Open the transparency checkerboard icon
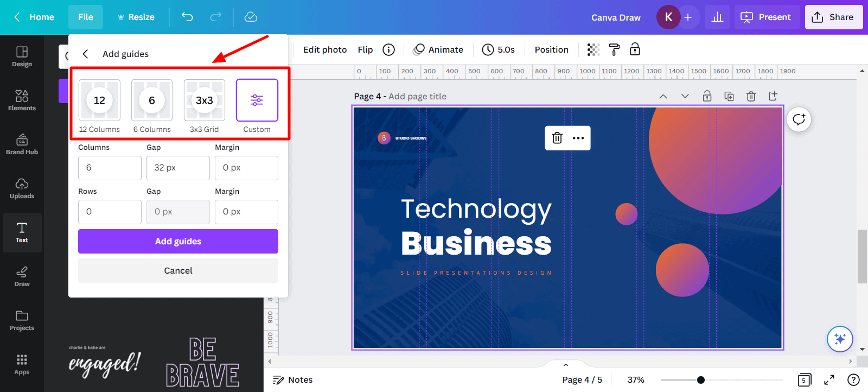 pos(593,49)
